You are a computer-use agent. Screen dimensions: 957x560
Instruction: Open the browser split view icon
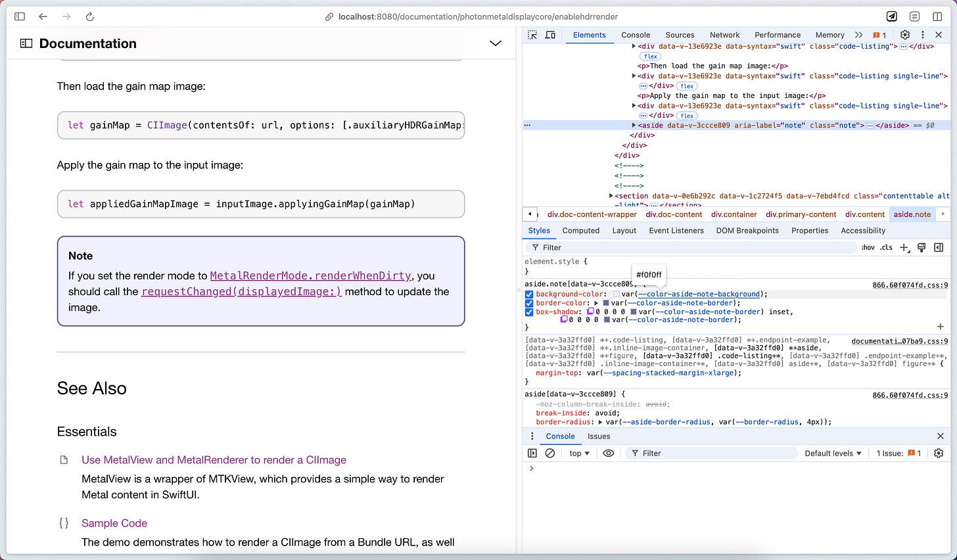(937, 16)
